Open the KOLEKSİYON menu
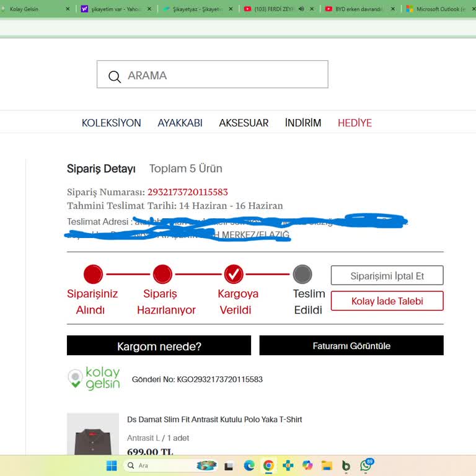The image size is (476, 476). pyautogui.click(x=112, y=123)
